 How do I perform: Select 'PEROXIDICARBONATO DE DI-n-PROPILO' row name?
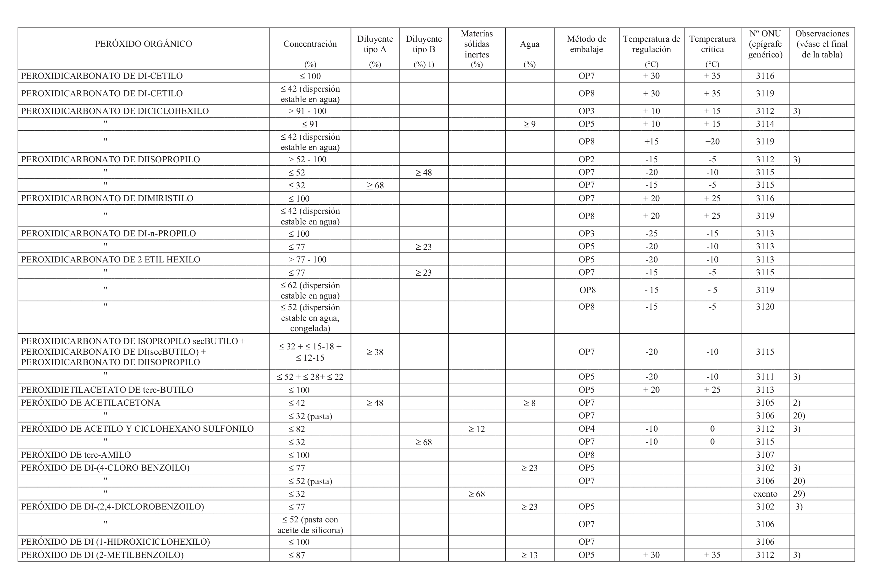click(x=108, y=234)
